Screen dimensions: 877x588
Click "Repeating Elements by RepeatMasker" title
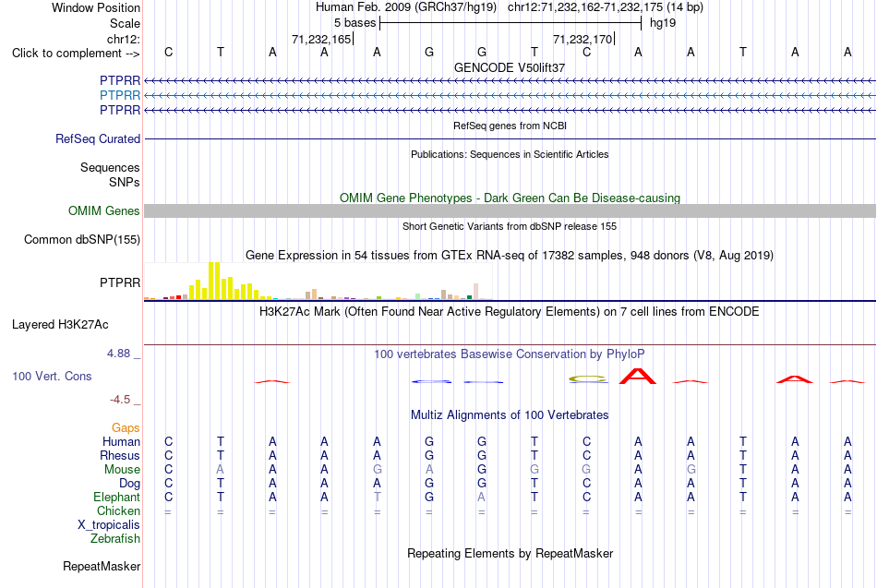[511, 554]
